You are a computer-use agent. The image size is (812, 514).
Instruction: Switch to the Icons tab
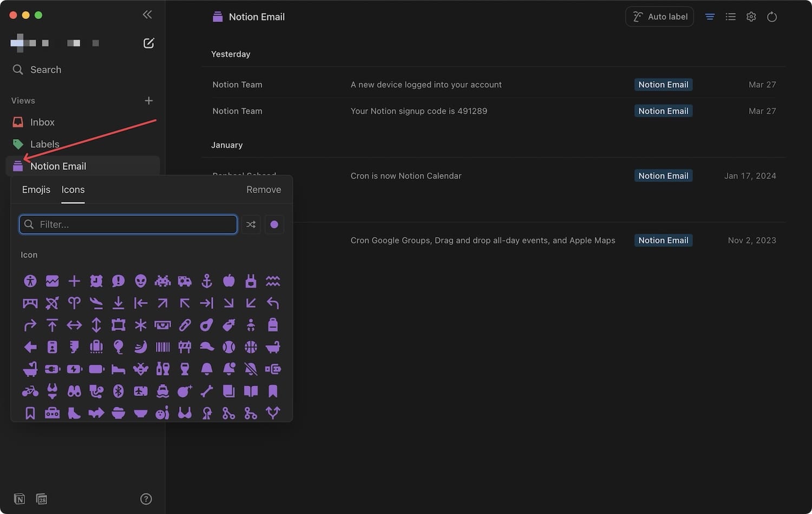tap(73, 190)
